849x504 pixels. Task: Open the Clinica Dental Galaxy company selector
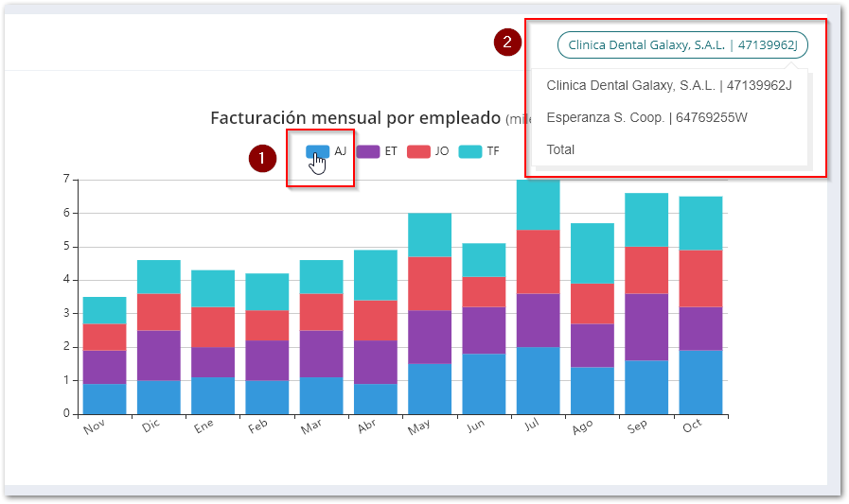[681, 44]
